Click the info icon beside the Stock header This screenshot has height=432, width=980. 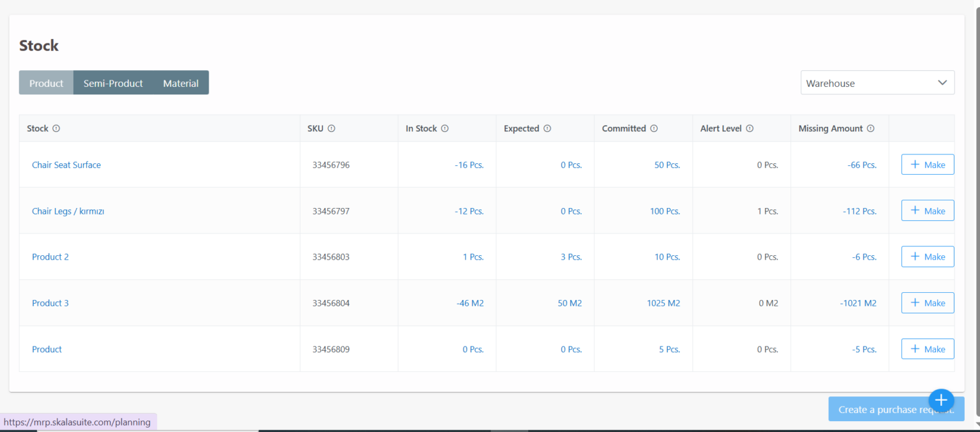[x=56, y=128]
